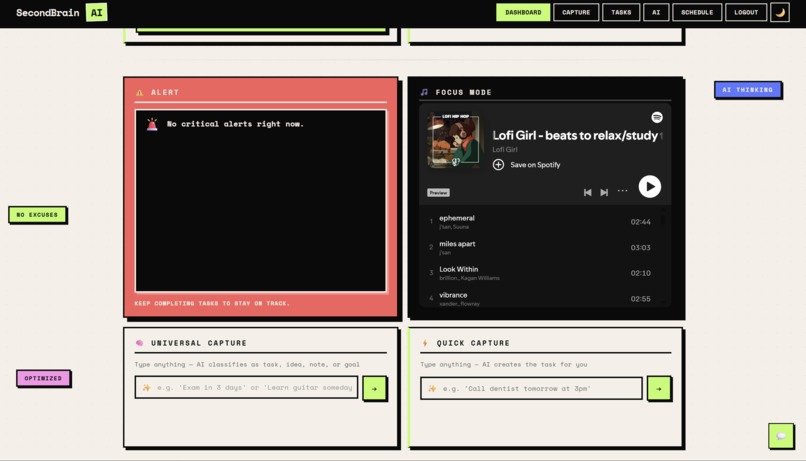The height and width of the screenshot is (461, 806).
Task: Click the lightning icon beside Quick Capture
Action: (x=425, y=343)
